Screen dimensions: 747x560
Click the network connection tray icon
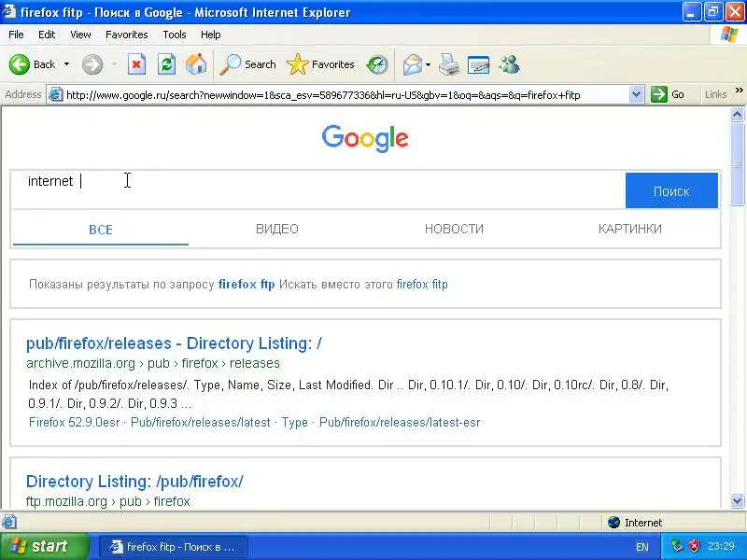coord(677,546)
